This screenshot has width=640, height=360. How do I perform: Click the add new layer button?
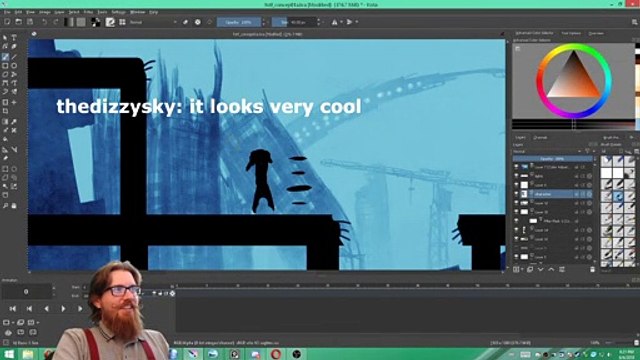point(516,269)
